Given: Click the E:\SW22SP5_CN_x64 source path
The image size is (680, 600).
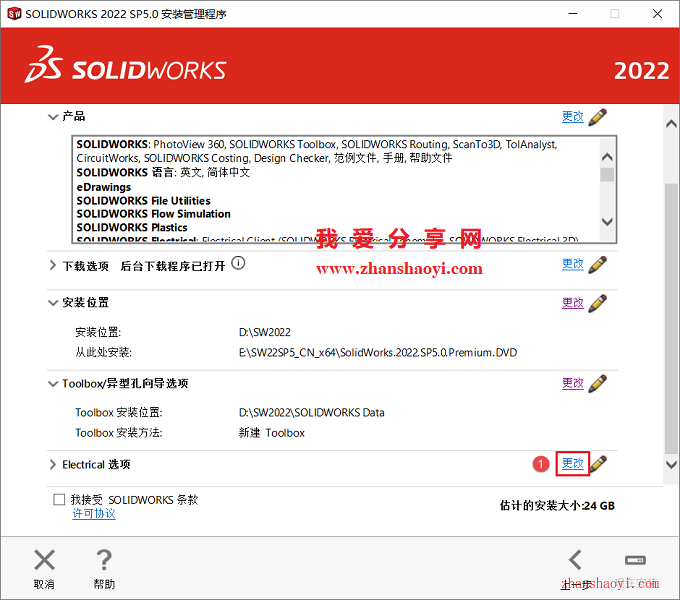Looking at the screenshot, I should (378, 353).
